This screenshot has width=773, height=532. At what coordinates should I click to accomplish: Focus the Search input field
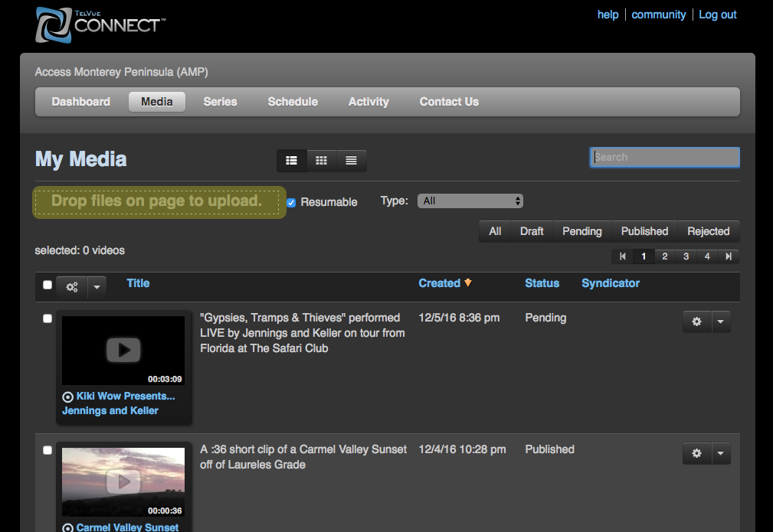coord(665,157)
